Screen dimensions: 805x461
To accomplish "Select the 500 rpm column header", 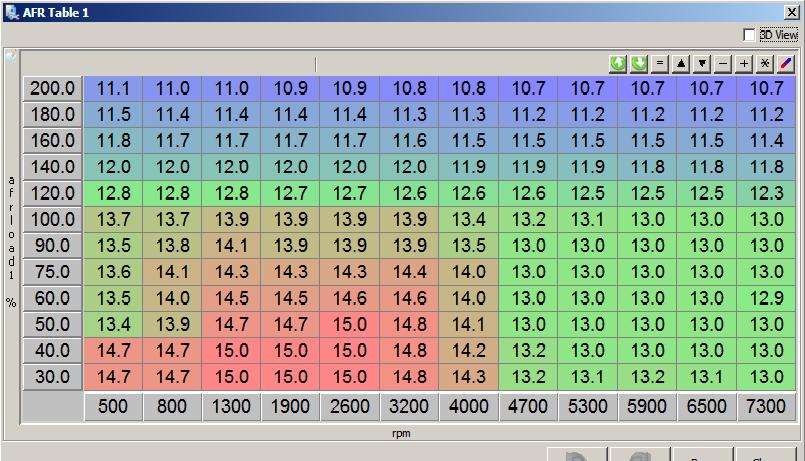I will tap(113, 407).
